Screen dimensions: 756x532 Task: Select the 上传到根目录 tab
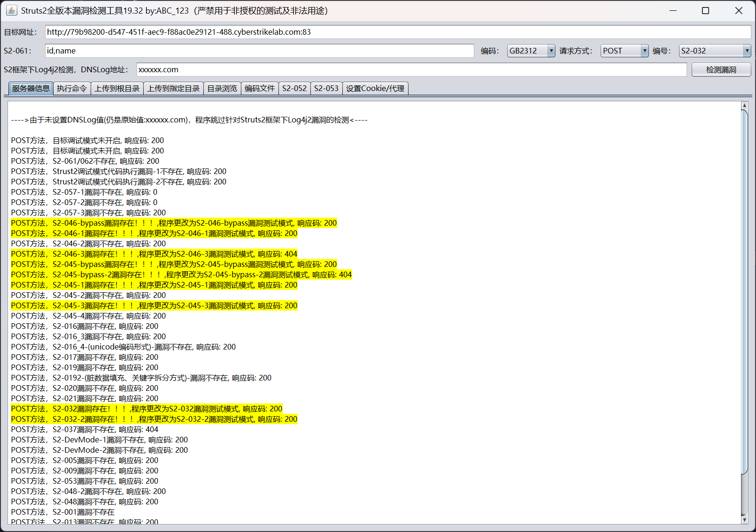117,88
